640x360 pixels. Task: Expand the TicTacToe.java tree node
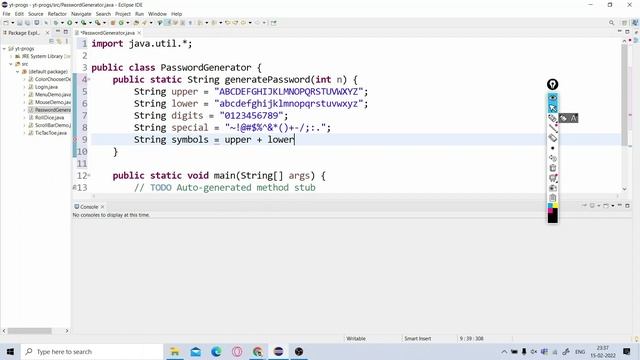click(x=24, y=133)
